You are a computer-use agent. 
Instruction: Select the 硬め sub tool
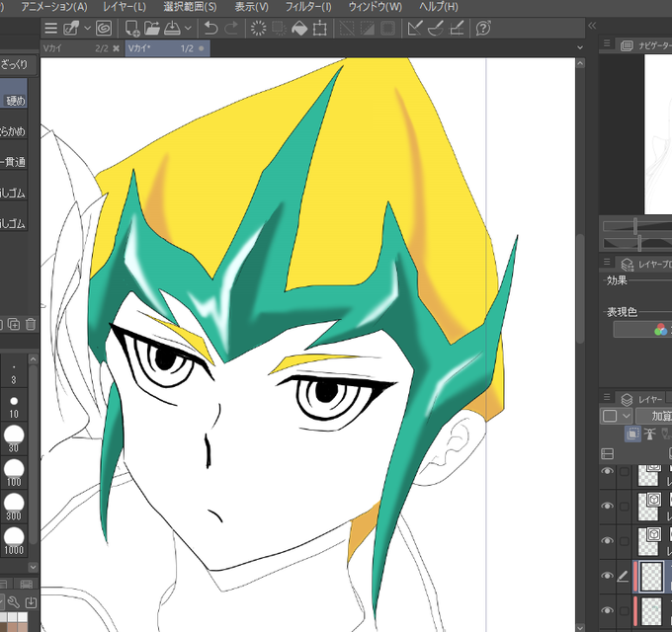(x=14, y=93)
